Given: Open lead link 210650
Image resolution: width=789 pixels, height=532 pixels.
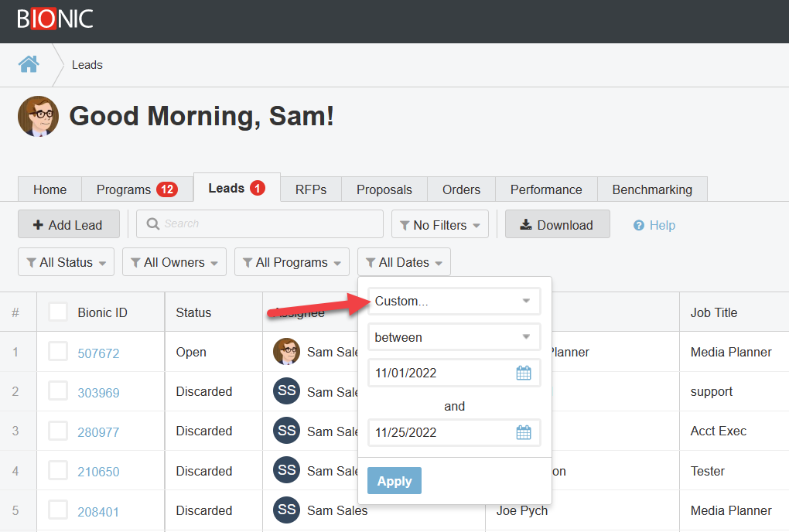Looking at the screenshot, I should tap(98, 472).
